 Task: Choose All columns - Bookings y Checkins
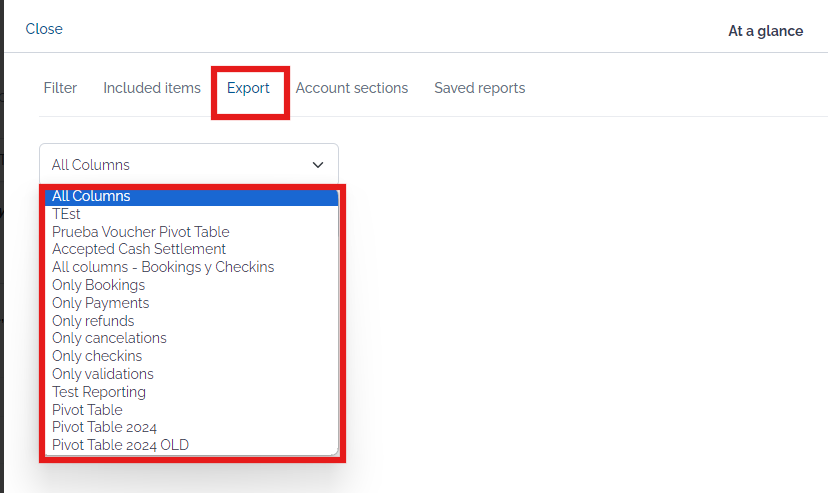192,267
